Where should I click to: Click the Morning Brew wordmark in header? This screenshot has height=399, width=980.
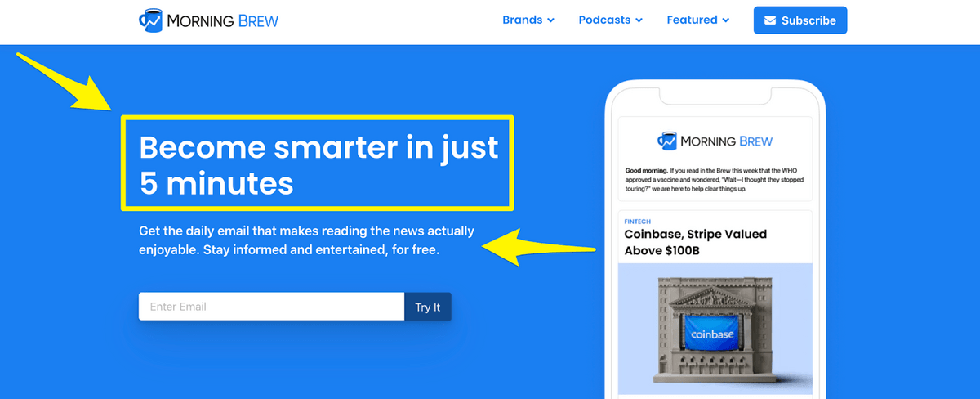pyautogui.click(x=223, y=20)
